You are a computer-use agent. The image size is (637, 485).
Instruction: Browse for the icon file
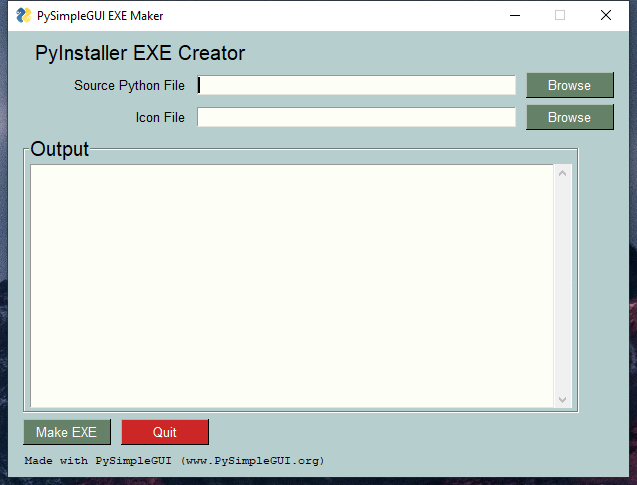(569, 118)
